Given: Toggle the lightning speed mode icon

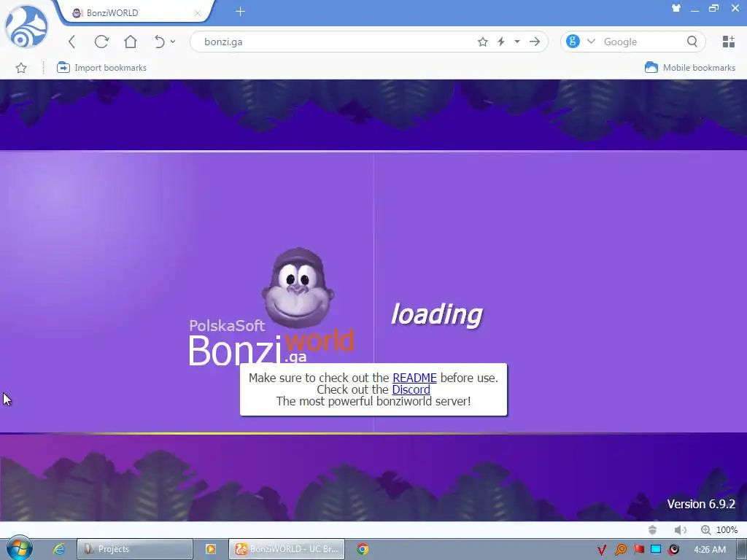Looking at the screenshot, I should [501, 42].
